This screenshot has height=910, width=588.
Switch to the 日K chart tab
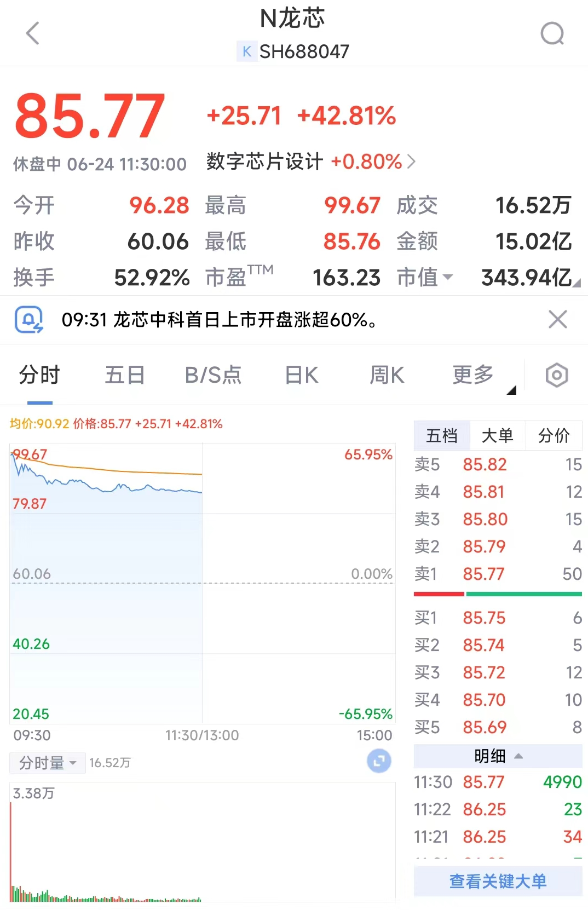click(x=302, y=375)
